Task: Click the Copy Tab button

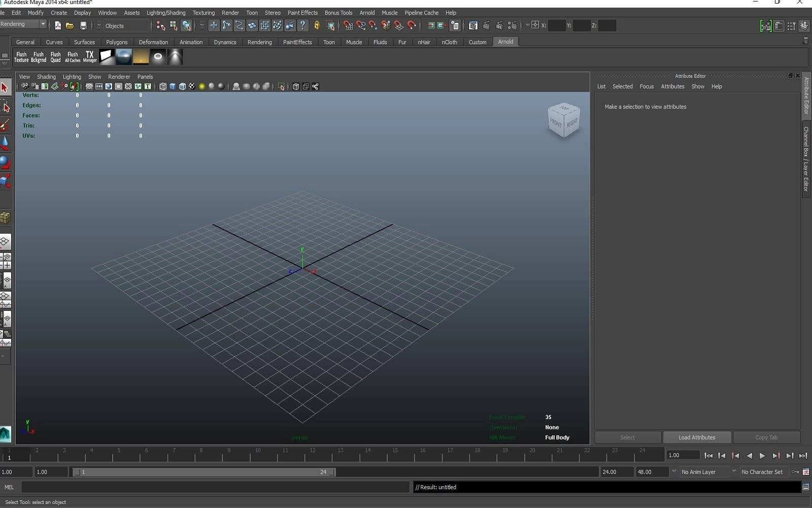Action: point(766,437)
